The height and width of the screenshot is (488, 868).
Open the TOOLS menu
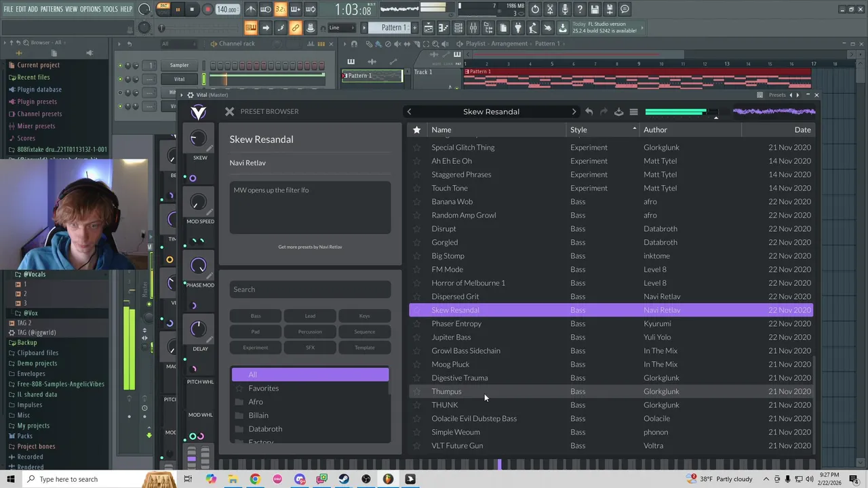pyautogui.click(x=111, y=9)
